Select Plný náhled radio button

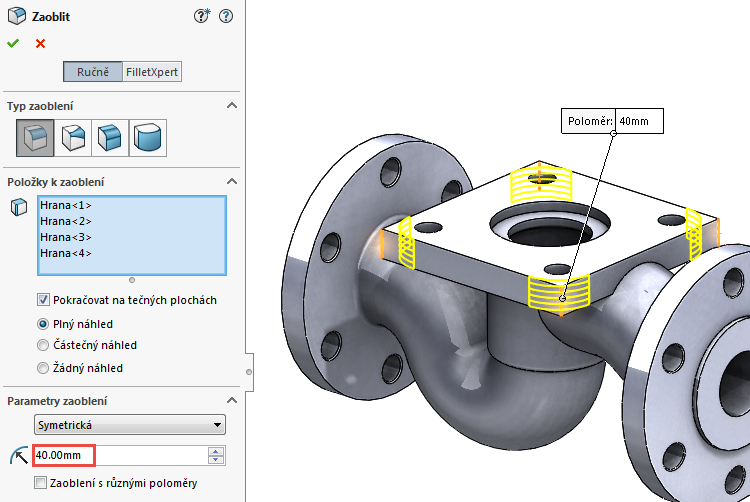pyautogui.click(x=43, y=324)
